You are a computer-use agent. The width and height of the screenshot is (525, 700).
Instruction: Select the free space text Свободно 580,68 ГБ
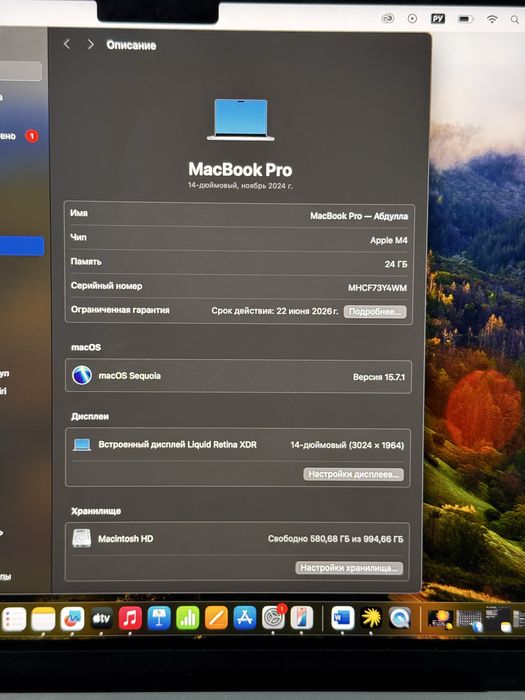[x=308, y=539]
